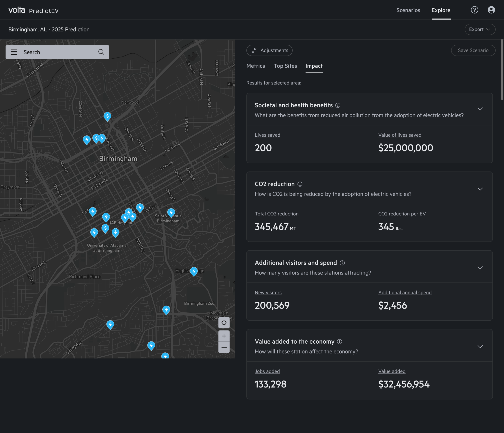This screenshot has width=504, height=433.
Task: Open CO2 reduction per EV link
Action: pos(402,214)
